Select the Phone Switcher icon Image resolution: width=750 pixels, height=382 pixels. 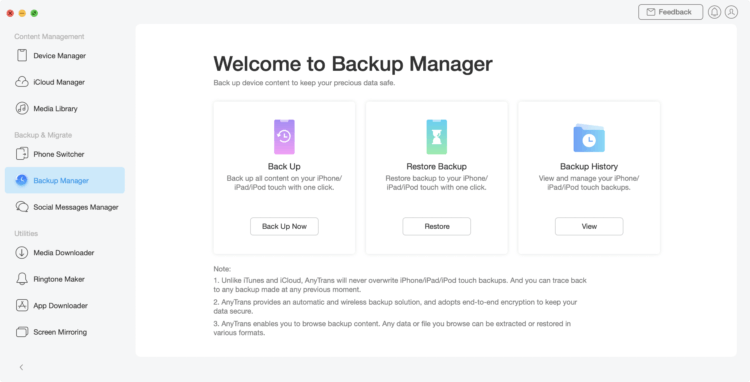[x=22, y=154]
